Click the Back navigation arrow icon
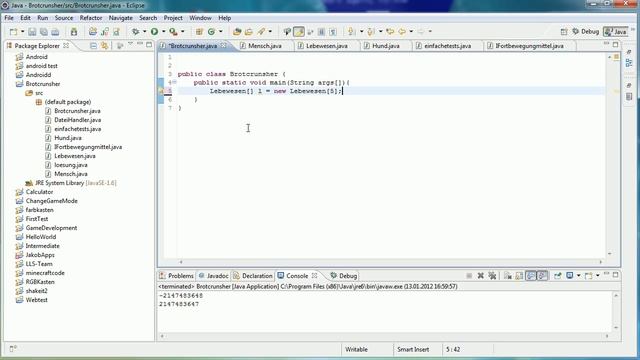This screenshot has width=640, height=360. [x=402, y=31]
